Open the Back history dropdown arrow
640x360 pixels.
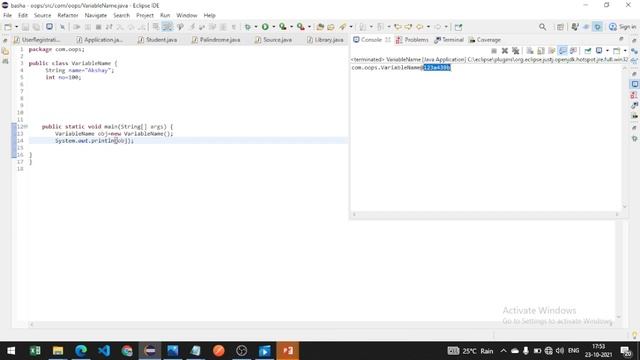coord(428,27)
